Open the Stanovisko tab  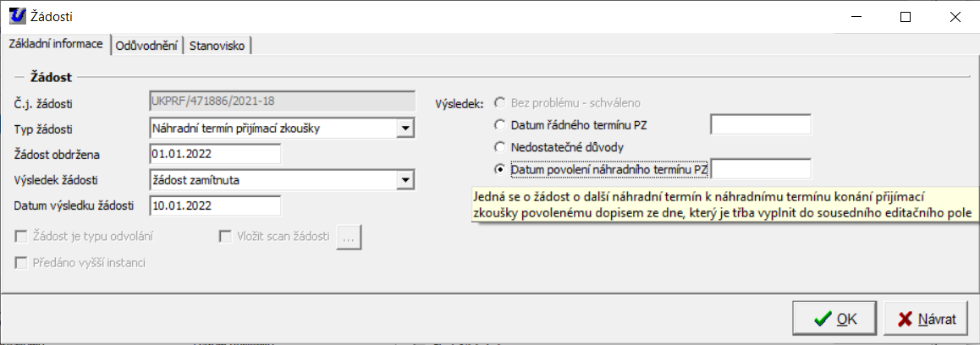pos(217,46)
